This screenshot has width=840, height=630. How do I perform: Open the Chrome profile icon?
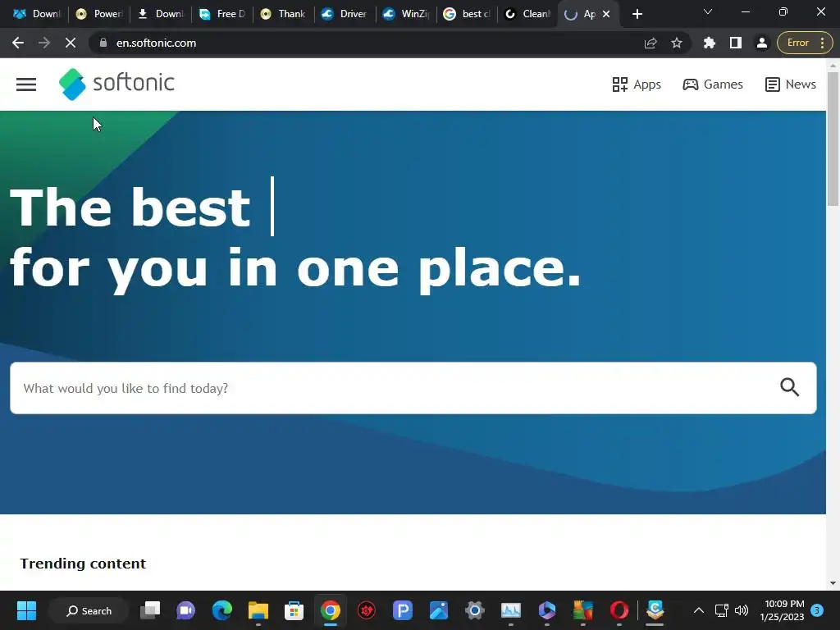click(x=762, y=43)
